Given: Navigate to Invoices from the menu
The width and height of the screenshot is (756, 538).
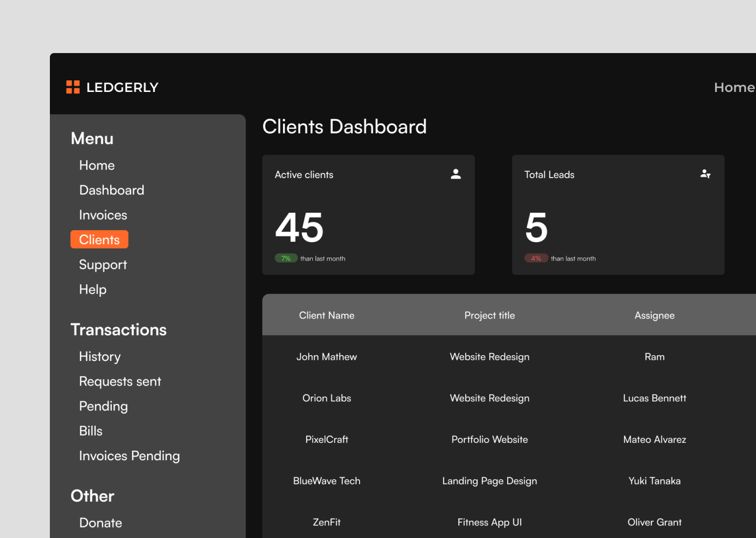Looking at the screenshot, I should 103,214.
